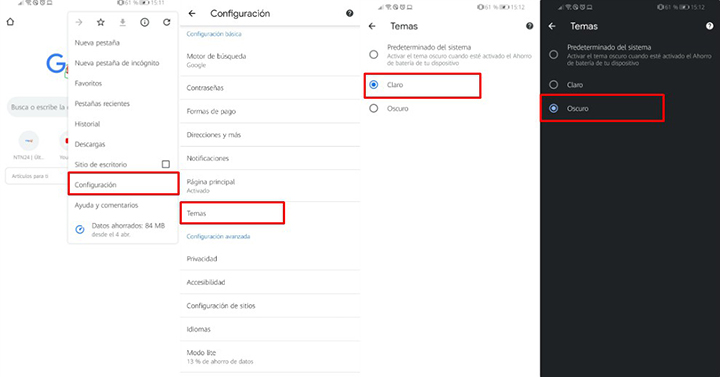The width and height of the screenshot is (720, 377).
Task: Tap the data saver gauge icon
Action: coord(80,229)
